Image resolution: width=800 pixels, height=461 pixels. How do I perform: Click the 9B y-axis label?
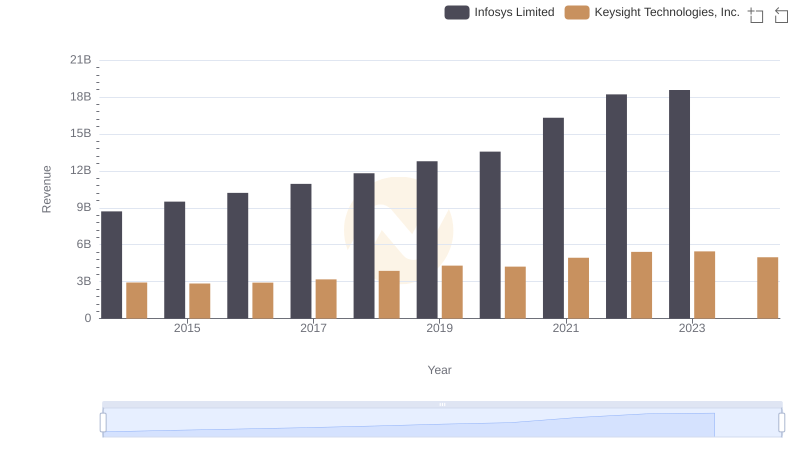pos(84,208)
